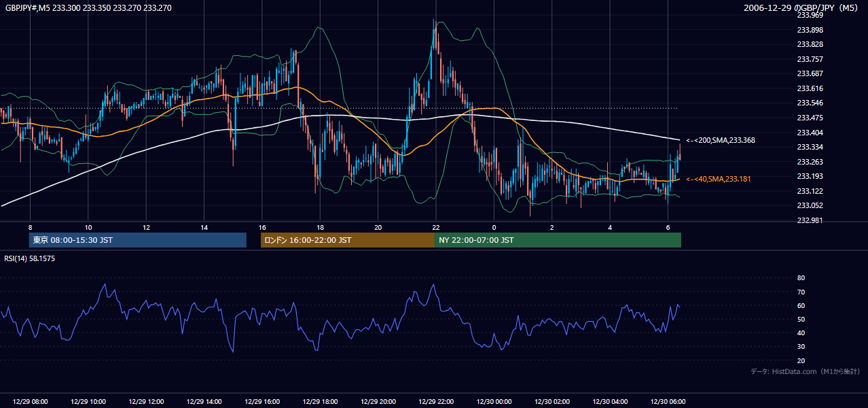Select the NY 22:00-07:00 JST session bar
Screen dimensions: 868x408
(558, 240)
